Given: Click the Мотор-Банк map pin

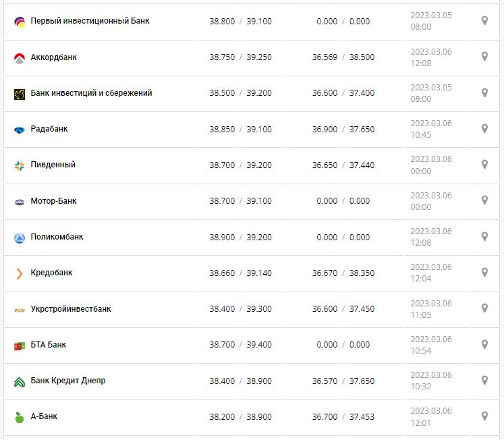Looking at the screenshot, I should coord(484,200).
